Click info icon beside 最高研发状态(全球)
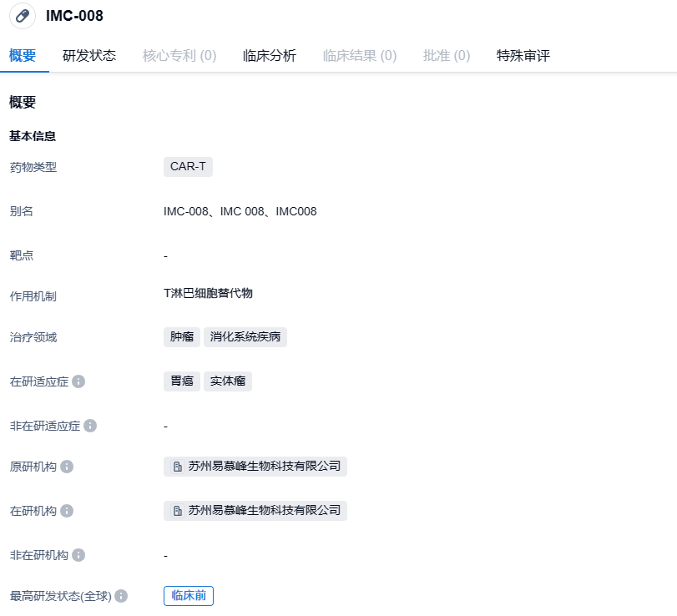Image resolution: width=677 pixels, height=616 pixels. coord(121,596)
